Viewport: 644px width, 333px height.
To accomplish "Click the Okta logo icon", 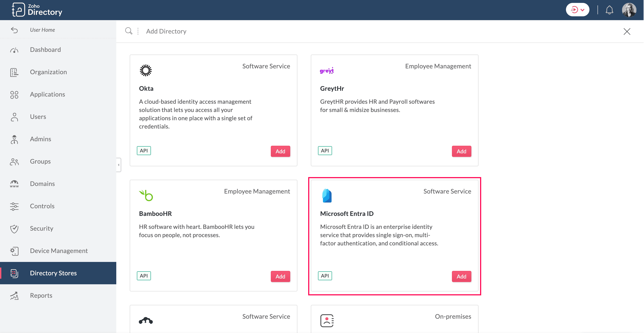I will coord(146,70).
